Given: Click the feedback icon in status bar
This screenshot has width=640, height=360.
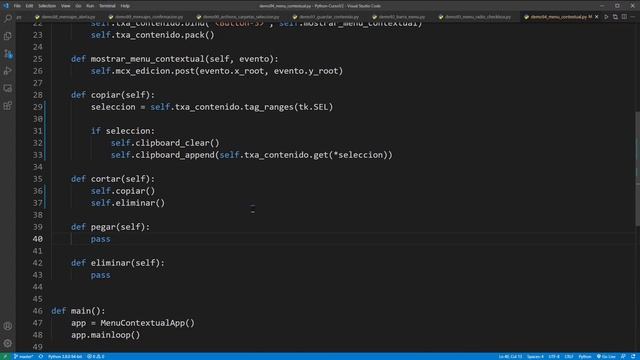Looking at the screenshot, I should pyautogui.click(x=623, y=356).
